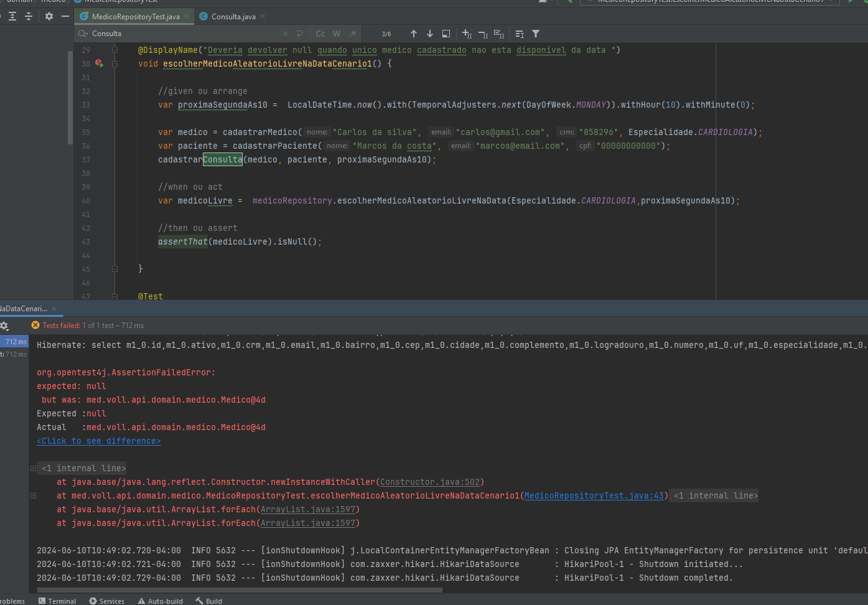
Task: Toggle Match Case in search bar
Action: [x=320, y=34]
